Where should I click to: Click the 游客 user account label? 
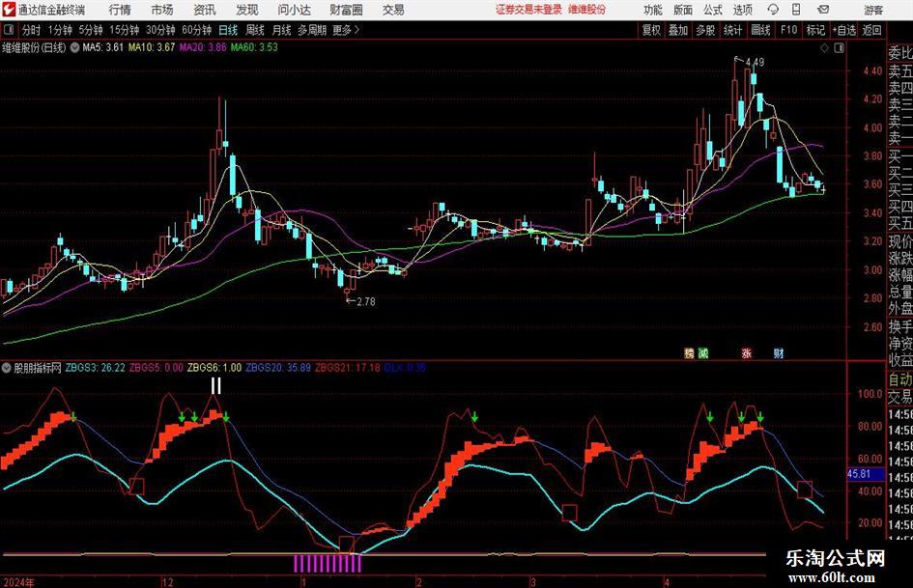873,10
